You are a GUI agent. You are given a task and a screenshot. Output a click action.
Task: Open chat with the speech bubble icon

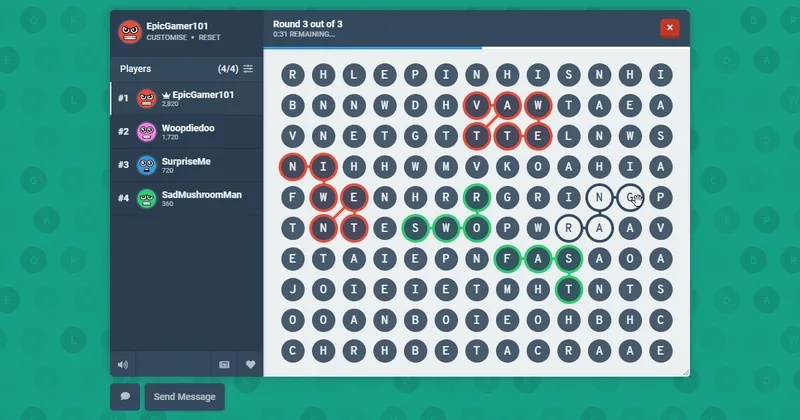(125, 397)
